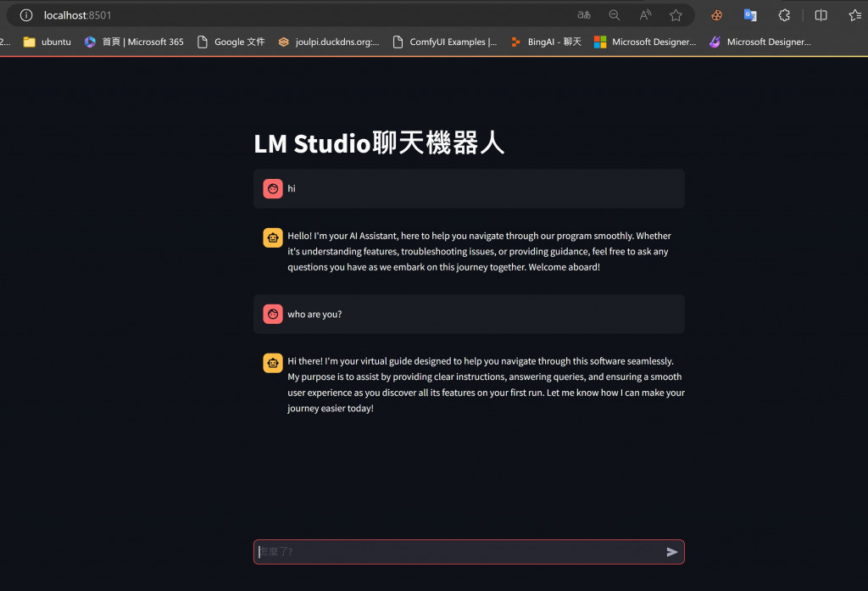Click the 'hi' user message text
This screenshot has width=868, height=591.
point(292,189)
